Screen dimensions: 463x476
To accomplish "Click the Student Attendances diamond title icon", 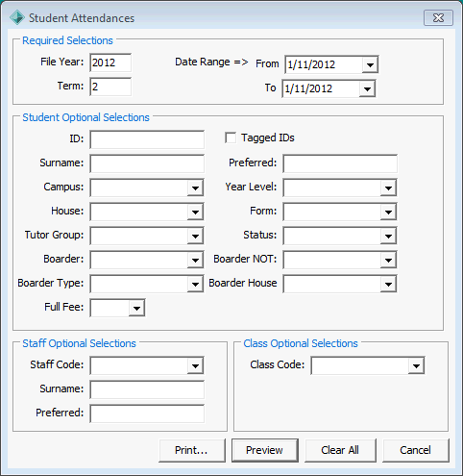I will (x=17, y=17).
